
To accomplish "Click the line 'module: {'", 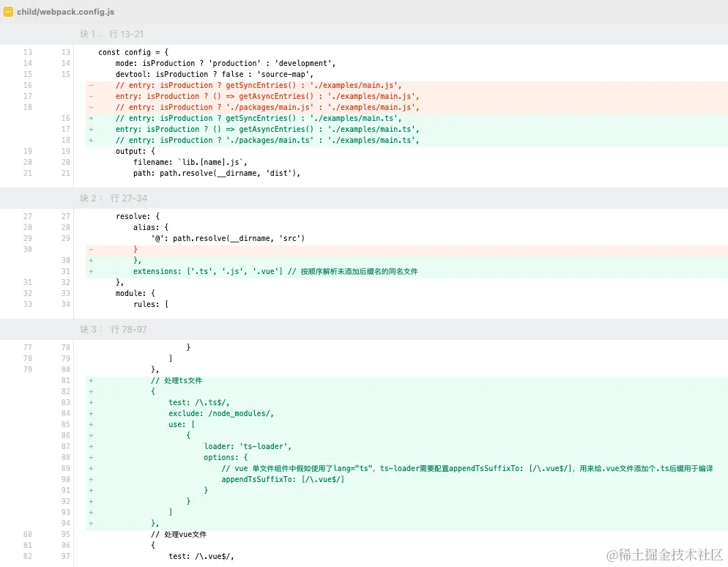I will 135,293.
